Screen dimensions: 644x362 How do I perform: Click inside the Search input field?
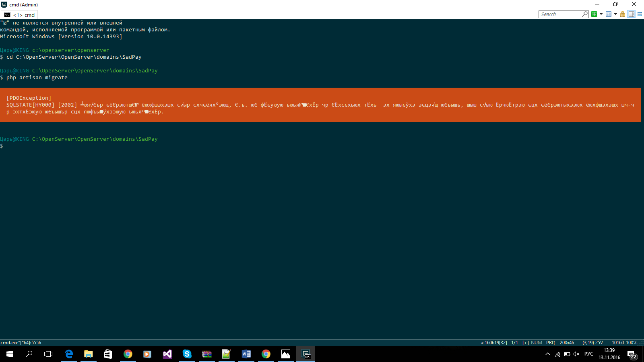pos(560,14)
